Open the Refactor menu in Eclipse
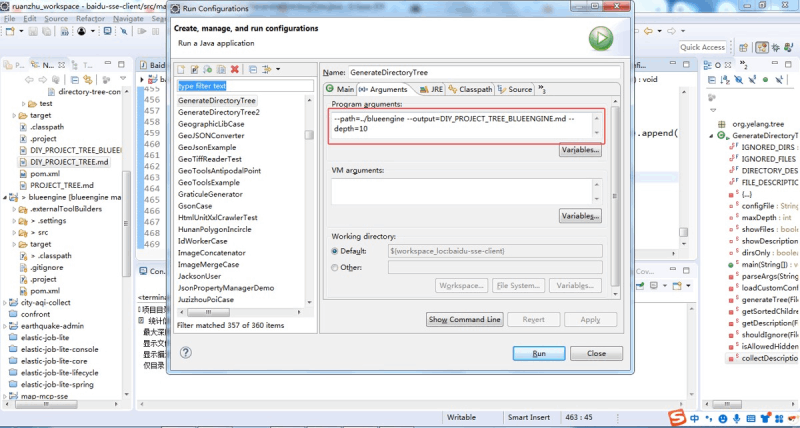Image resolution: width=800 pixels, height=428 pixels. click(90, 18)
